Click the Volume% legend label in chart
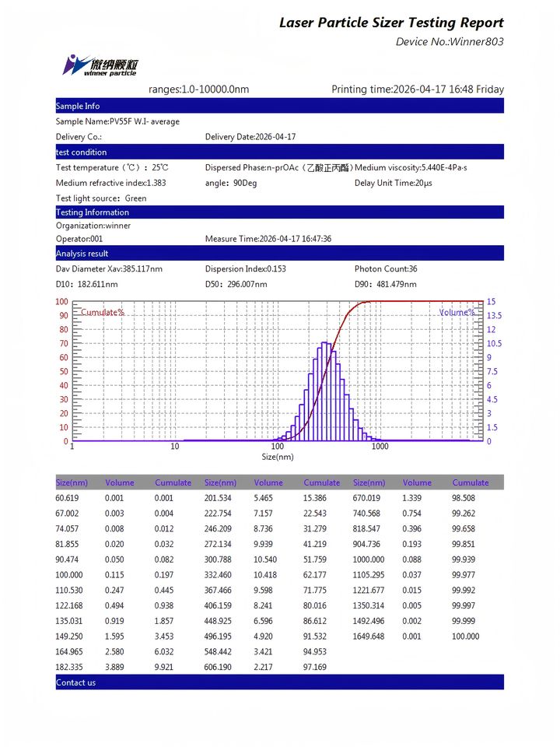 457,313
